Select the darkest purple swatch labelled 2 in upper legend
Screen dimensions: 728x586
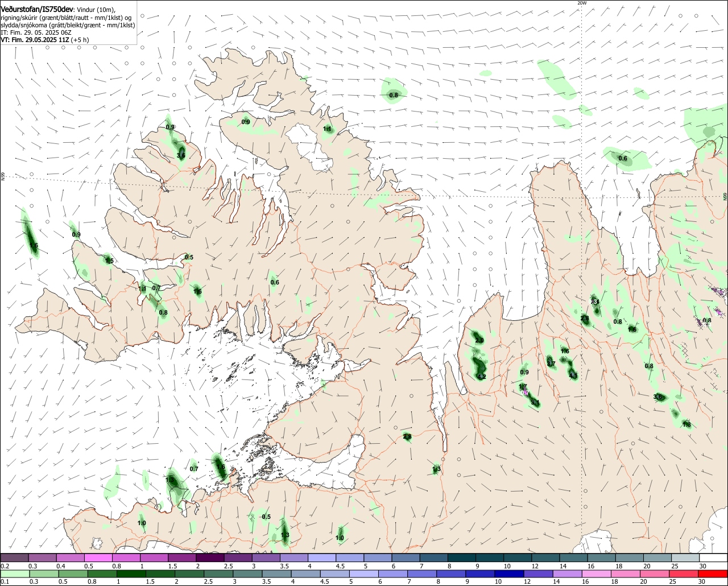coord(210,558)
